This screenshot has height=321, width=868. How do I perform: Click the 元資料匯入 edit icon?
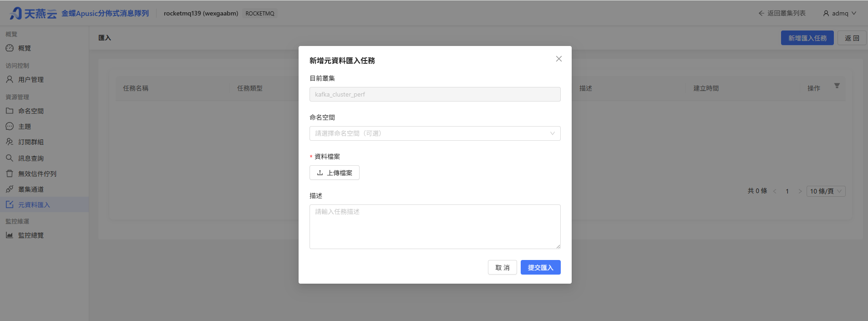[10, 204]
